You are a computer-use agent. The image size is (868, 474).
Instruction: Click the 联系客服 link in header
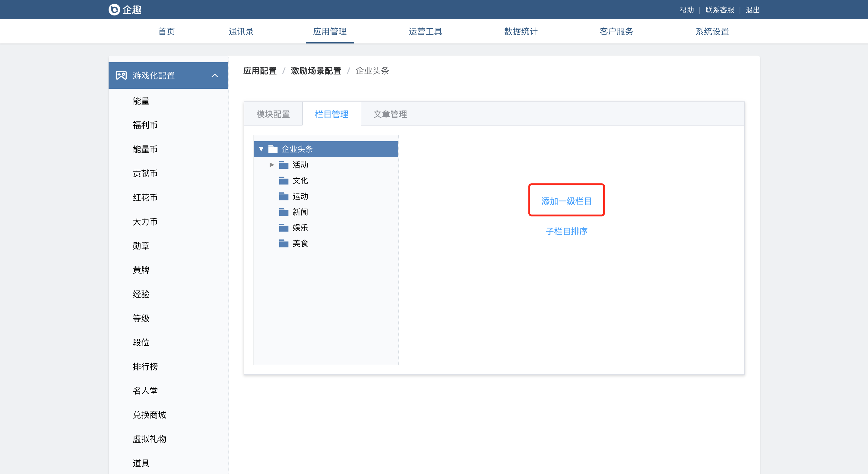(x=719, y=10)
